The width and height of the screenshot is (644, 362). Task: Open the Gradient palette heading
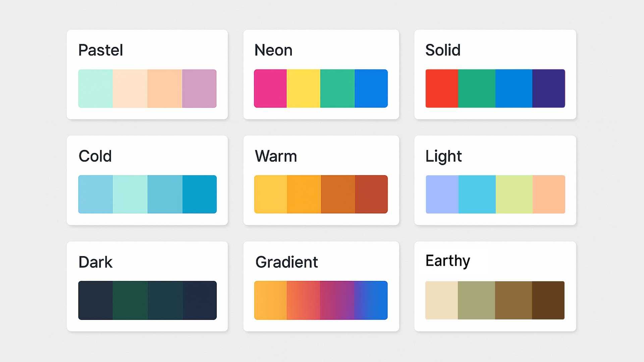286,262
